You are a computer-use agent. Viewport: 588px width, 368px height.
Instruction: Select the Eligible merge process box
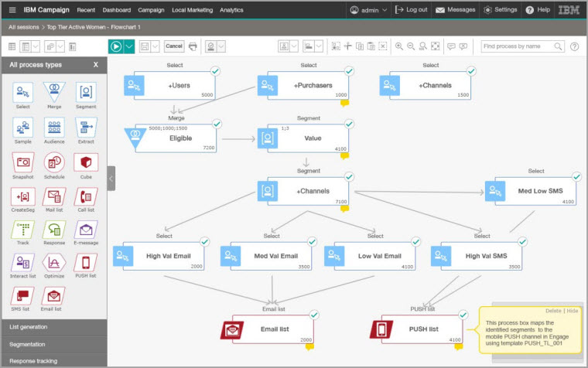176,138
